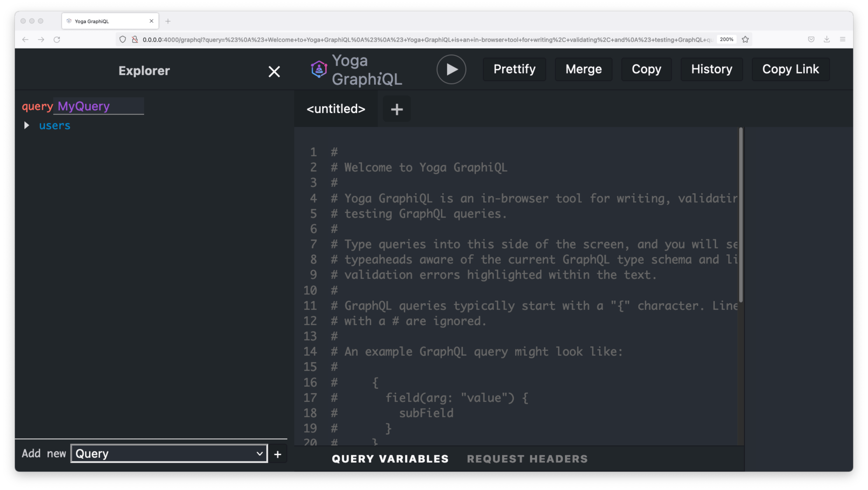Open the Pocket save icon
868x490 pixels.
(x=811, y=39)
